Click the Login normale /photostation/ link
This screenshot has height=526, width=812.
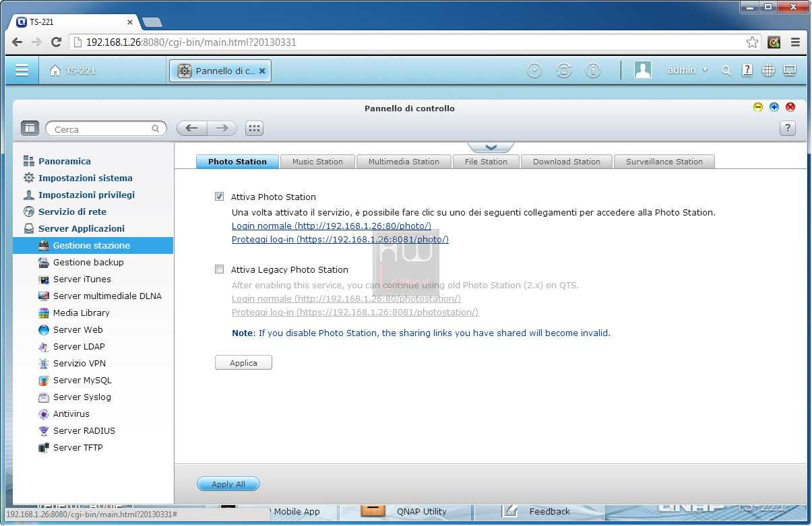(x=346, y=298)
